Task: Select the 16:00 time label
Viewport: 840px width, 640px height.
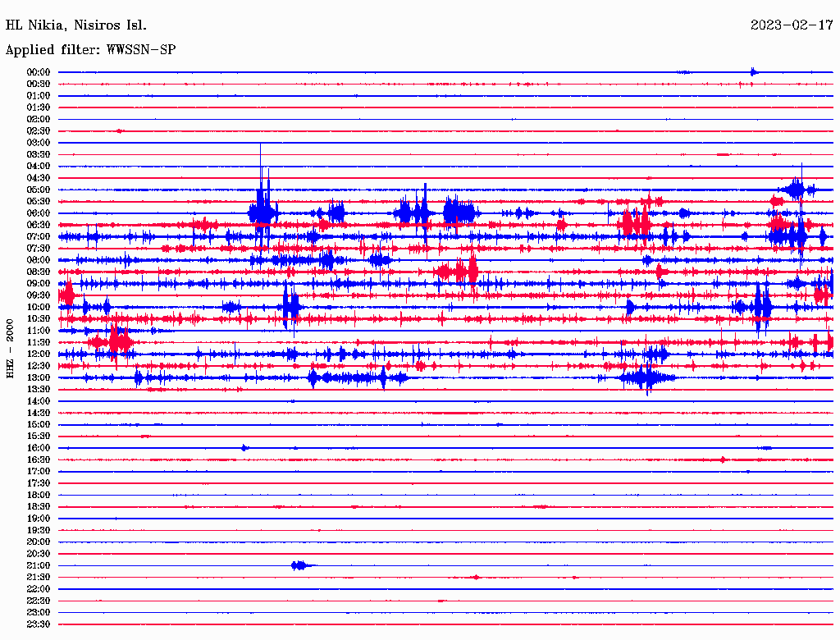Action: [39, 448]
